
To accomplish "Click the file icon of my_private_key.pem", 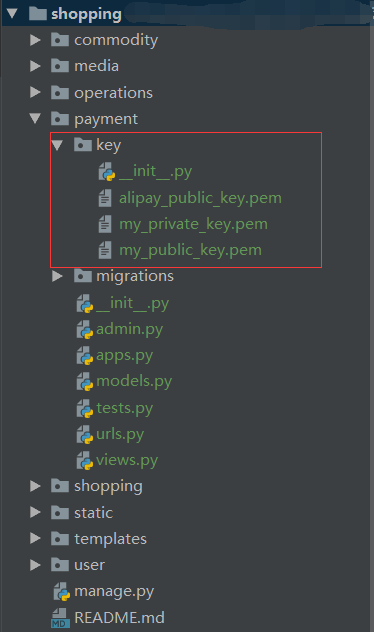I will click(105, 224).
